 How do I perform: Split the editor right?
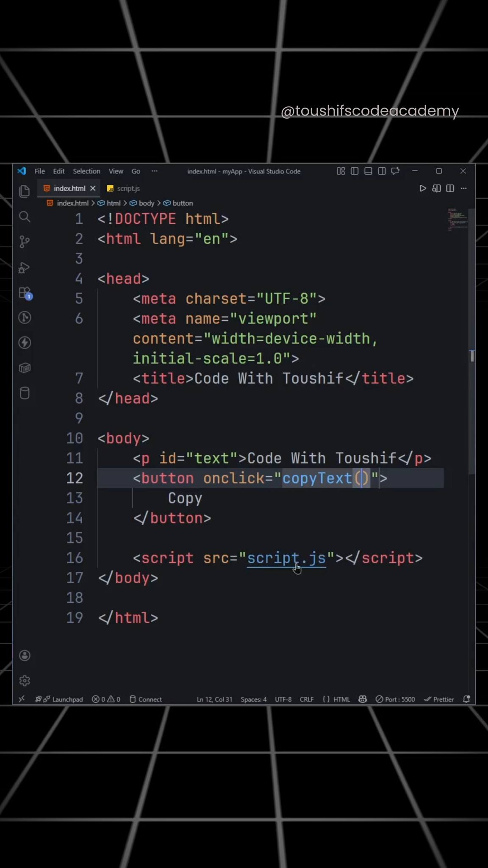[450, 188]
